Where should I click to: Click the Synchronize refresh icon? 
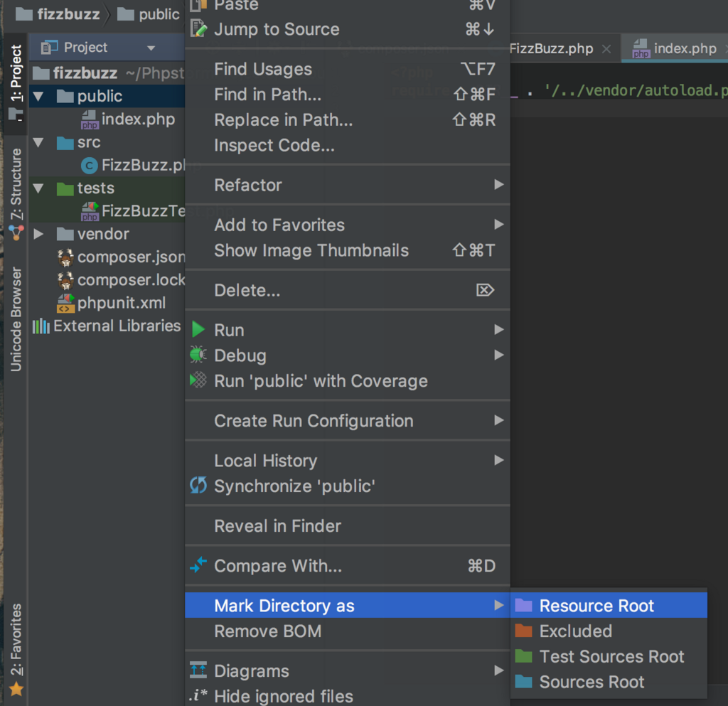coord(198,486)
